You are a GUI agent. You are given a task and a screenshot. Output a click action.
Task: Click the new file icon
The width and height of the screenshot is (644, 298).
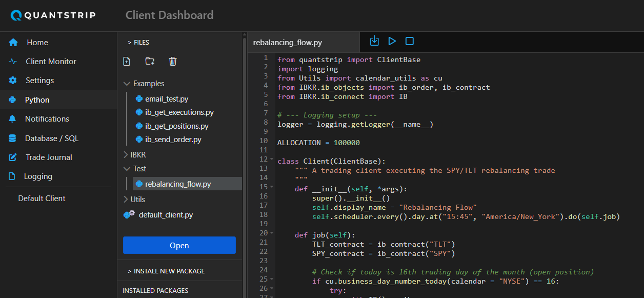[x=127, y=62]
